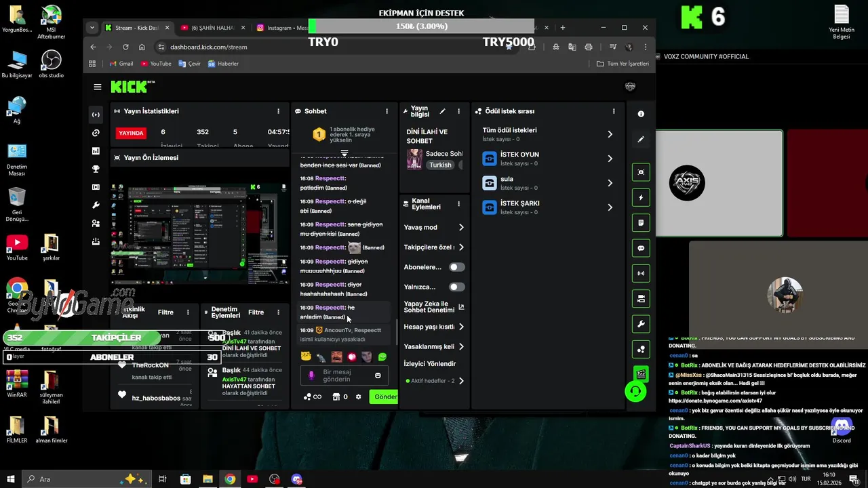Toggle the Yalnızca emote-only switch
The width and height of the screenshot is (868, 488).
(457, 287)
